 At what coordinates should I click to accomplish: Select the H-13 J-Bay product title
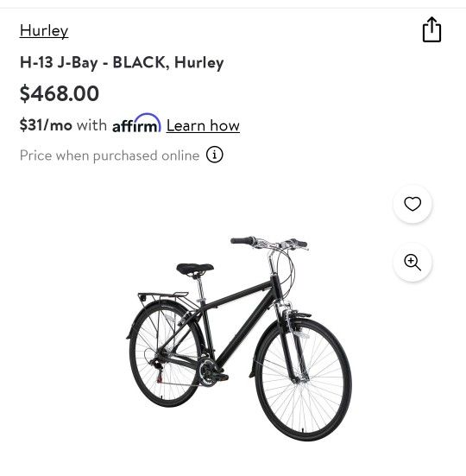click(122, 62)
